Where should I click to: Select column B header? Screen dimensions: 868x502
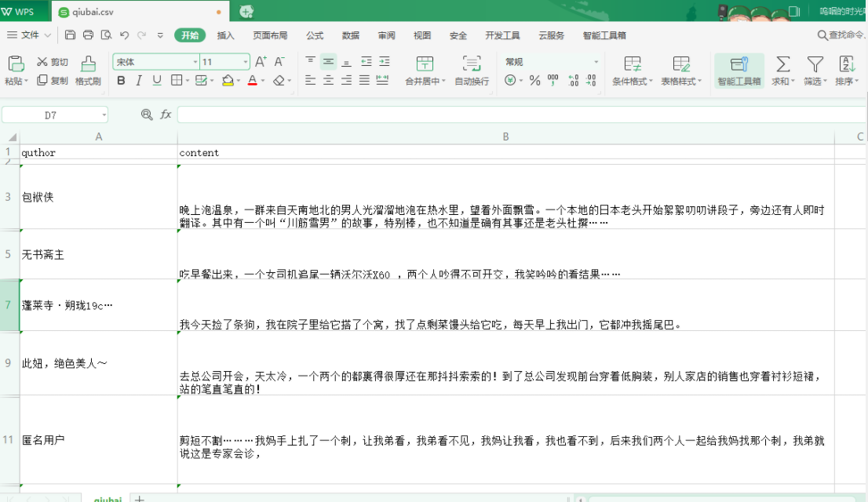tap(505, 136)
